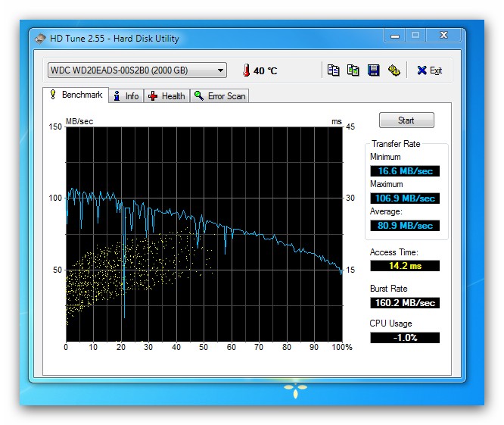Click inside the benchmark graph area

click(204, 234)
